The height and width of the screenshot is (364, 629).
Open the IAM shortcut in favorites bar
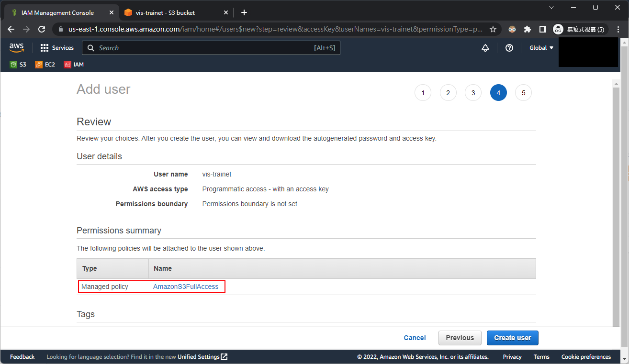74,65
